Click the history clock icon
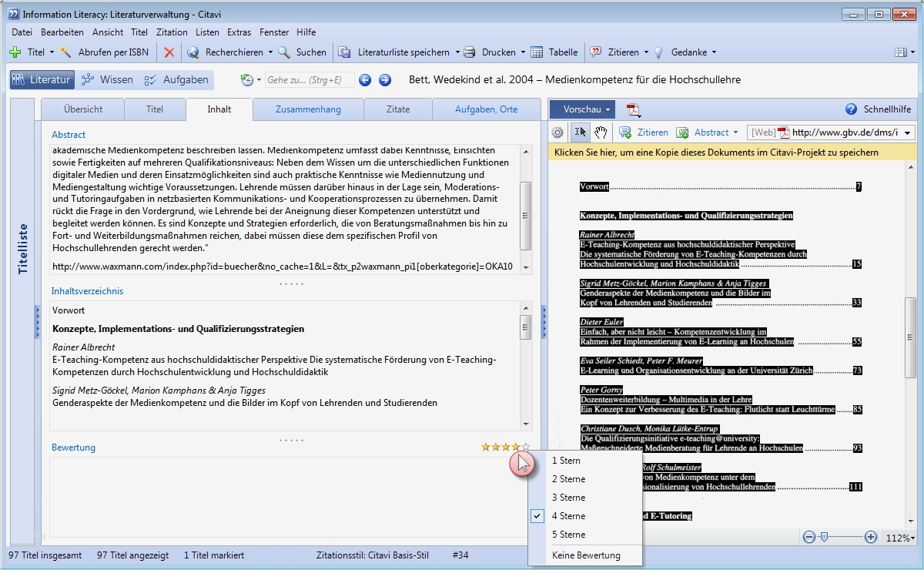 [246, 80]
